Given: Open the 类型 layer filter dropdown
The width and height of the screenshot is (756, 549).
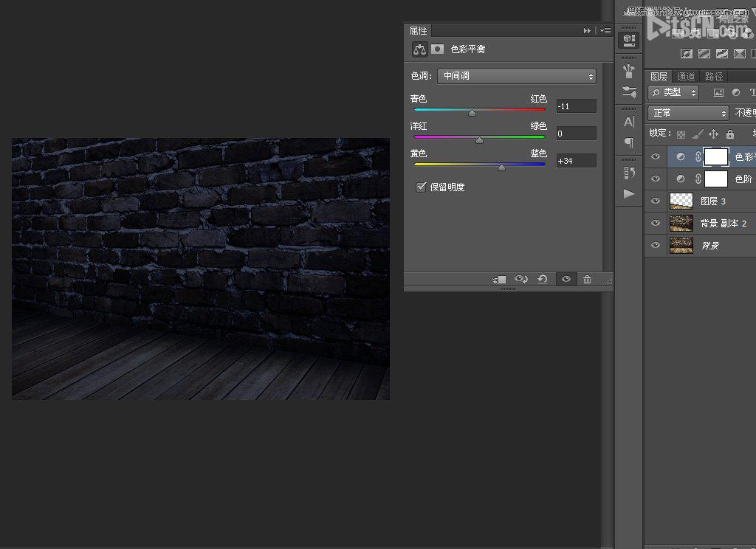Looking at the screenshot, I should click(673, 92).
